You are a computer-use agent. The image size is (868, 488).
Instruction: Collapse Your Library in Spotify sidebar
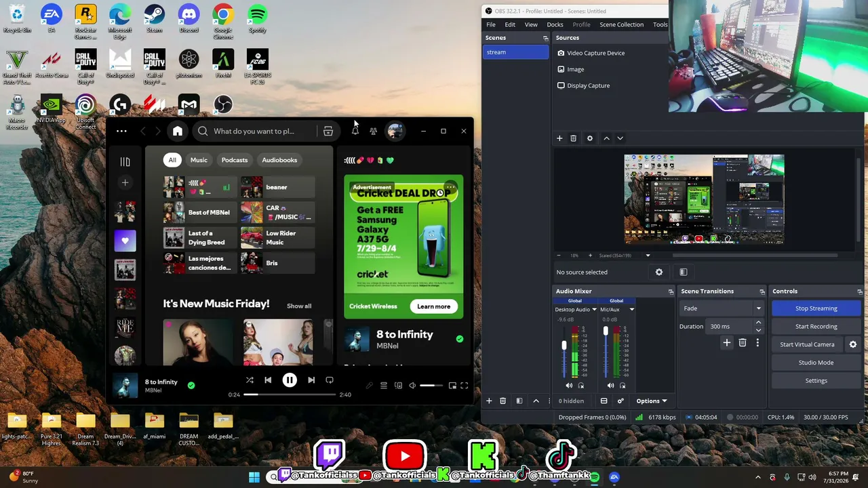pyautogui.click(x=125, y=161)
